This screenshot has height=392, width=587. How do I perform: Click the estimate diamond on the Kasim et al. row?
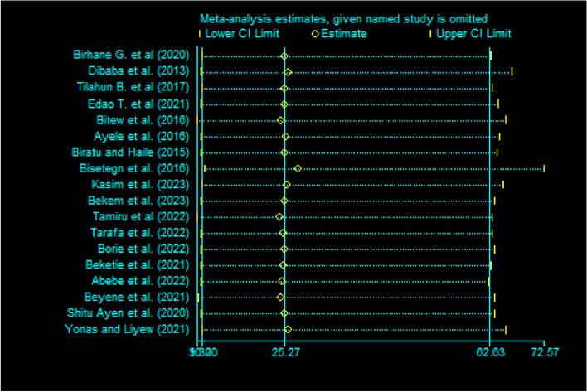[286, 185]
